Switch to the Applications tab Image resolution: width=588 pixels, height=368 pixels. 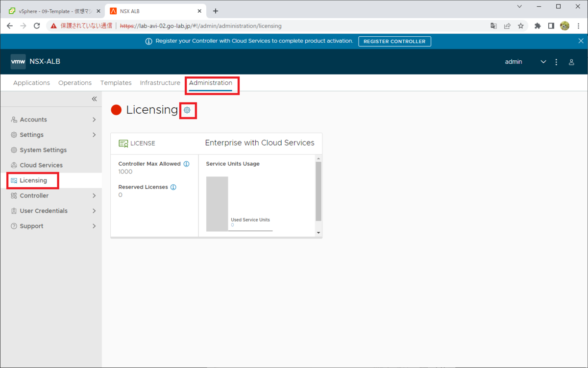(31, 83)
